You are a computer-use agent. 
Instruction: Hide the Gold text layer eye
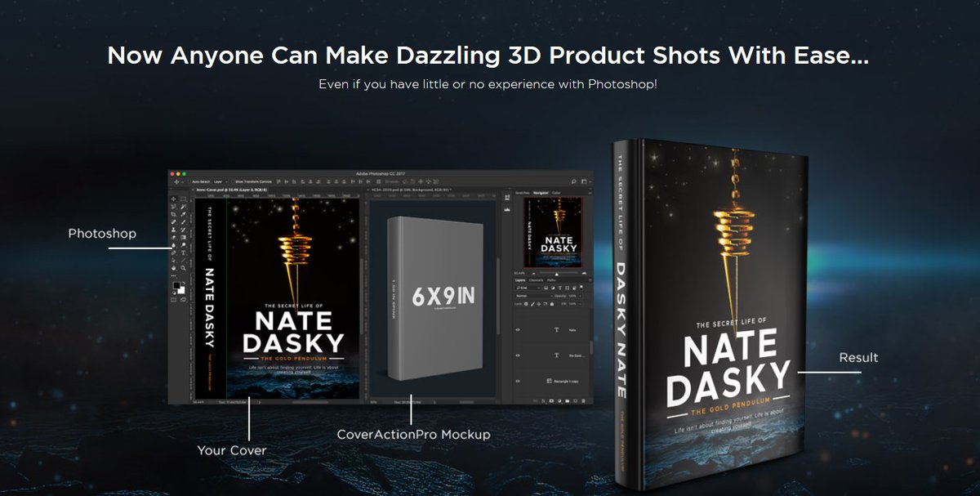click(518, 355)
